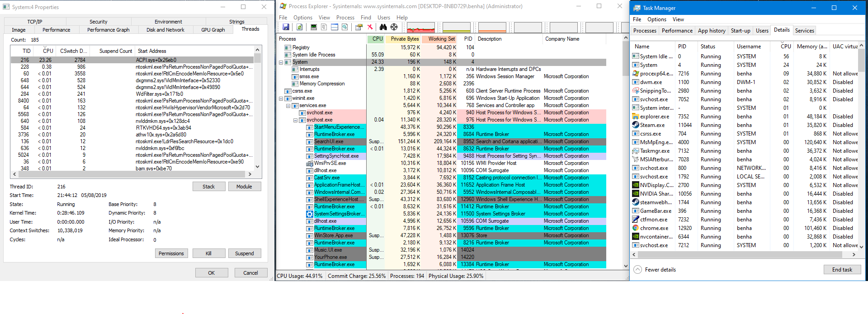Screen dimensions: 868x314
Task: Sort by Private Bytes column header
Action: pyautogui.click(x=403, y=39)
